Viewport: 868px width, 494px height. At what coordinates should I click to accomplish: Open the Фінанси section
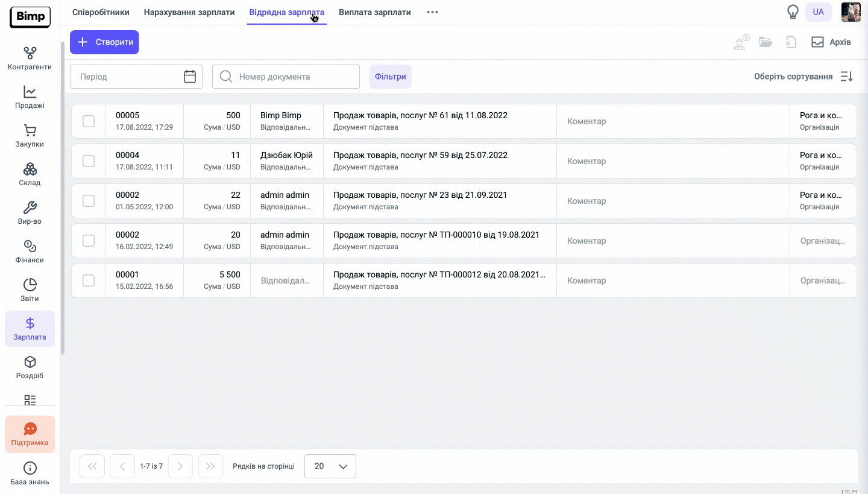tap(30, 252)
